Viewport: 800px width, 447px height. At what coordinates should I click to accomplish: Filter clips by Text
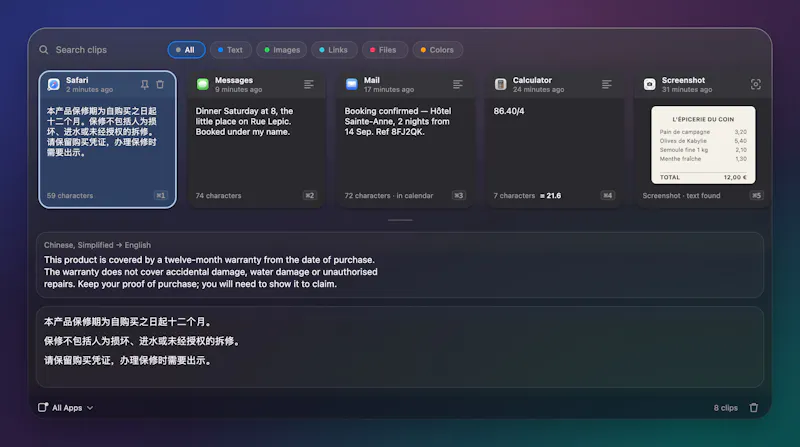pyautogui.click(x=231, y=49)
